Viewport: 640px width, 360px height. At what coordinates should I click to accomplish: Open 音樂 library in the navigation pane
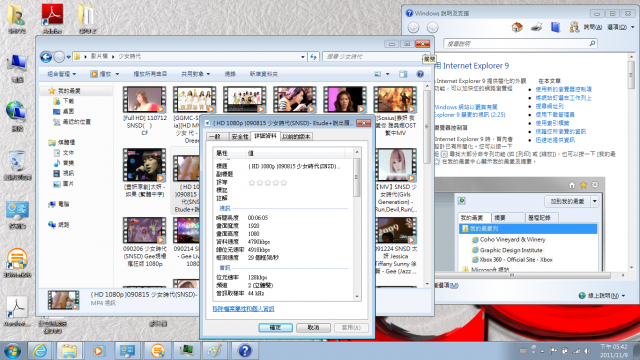pos(68,163)
